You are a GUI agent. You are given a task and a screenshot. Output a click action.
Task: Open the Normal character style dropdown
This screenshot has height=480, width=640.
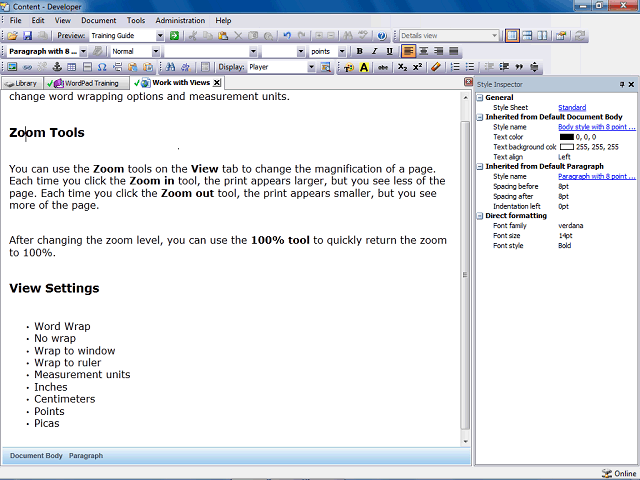click(156, 51)
